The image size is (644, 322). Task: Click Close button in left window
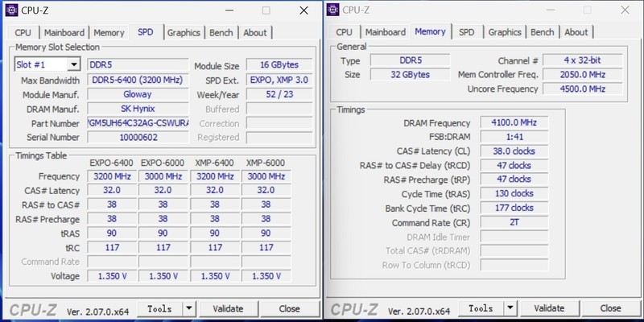click(290, 308)
